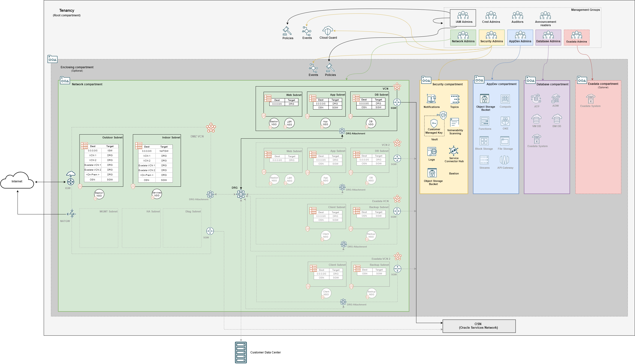Select the Customer Data Center server icon

(x=241, y=352)
